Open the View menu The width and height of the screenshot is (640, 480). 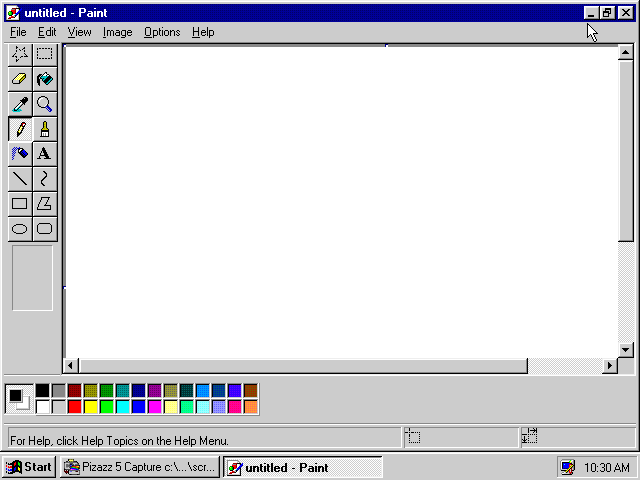(79, 32)
